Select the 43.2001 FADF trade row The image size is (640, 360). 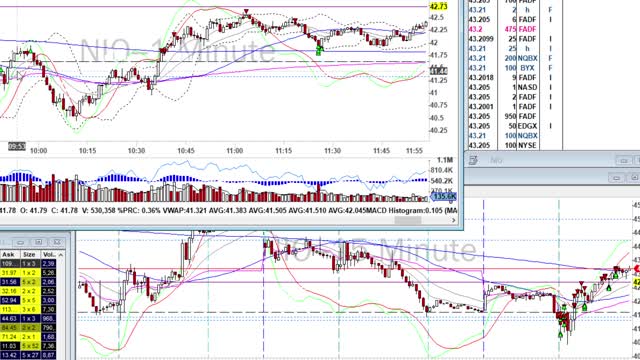515,107
